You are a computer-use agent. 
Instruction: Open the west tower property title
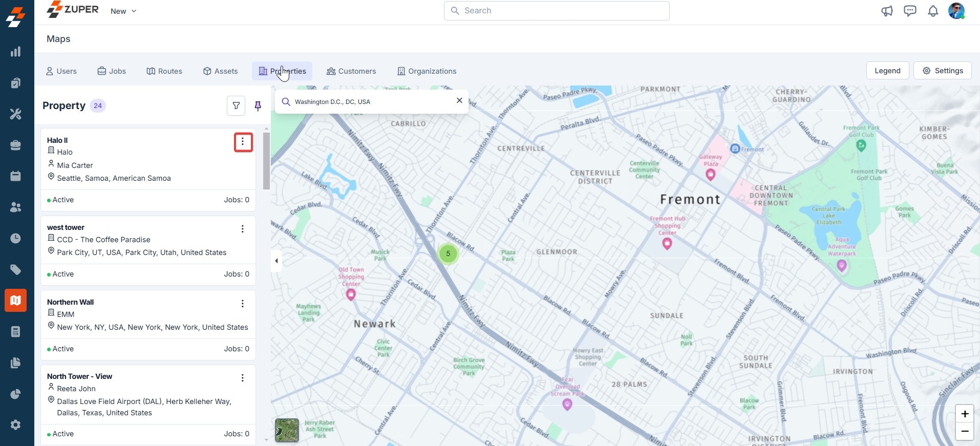pyautogui.click(x=66, y=227)
